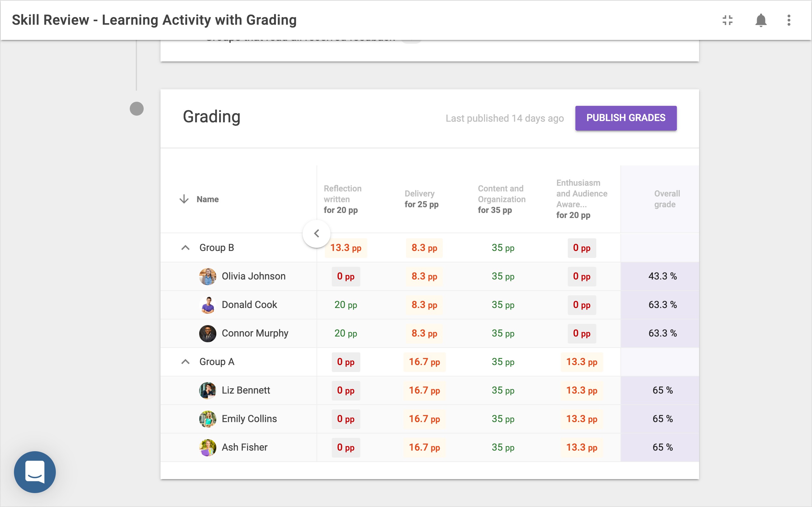Collapse the Group B rows
This screenshot has width=812, height=507.
point(185,248)
